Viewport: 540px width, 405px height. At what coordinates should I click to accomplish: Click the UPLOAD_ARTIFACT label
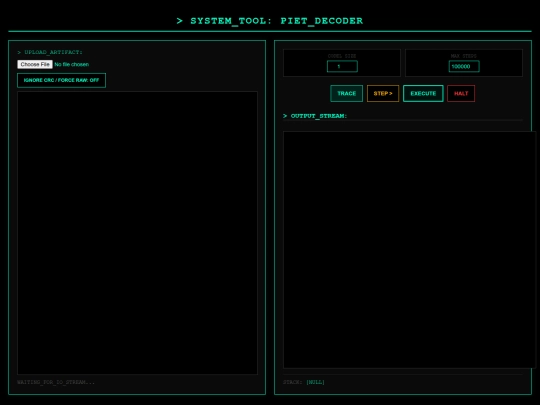[x=50, y=52]
